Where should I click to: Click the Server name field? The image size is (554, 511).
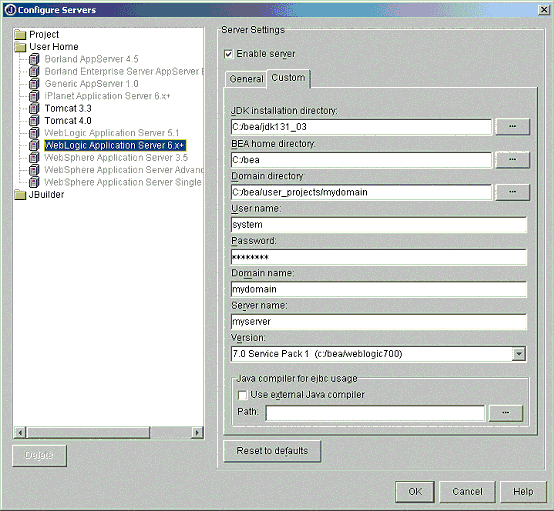click(x=379, y=322)
